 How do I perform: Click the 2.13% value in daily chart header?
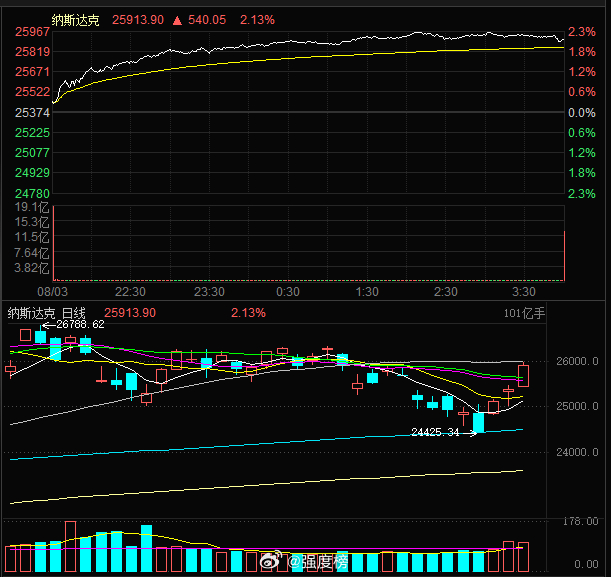click(248, 313)
